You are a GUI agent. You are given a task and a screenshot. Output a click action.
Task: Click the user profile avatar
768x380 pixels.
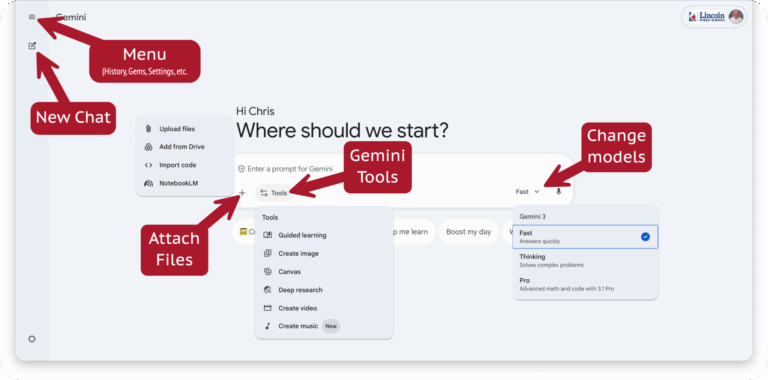(736, 17)
